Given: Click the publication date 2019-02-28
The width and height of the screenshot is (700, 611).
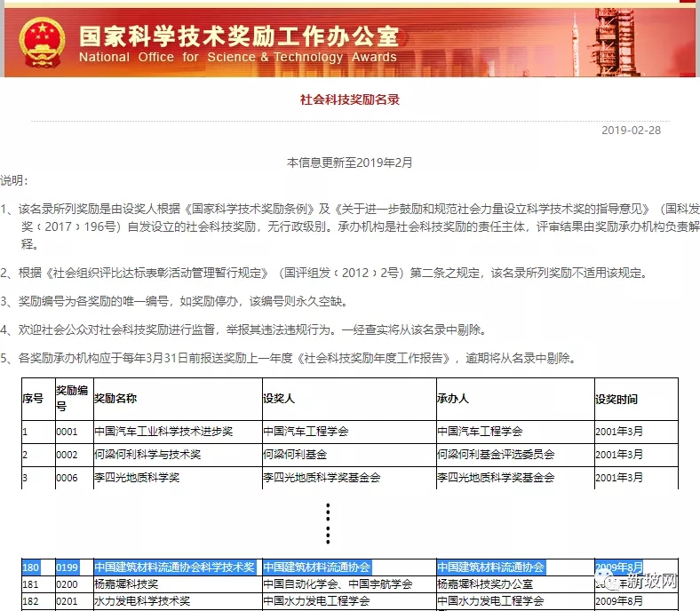Looking at the screenshot, I should [x=631, y=131].
